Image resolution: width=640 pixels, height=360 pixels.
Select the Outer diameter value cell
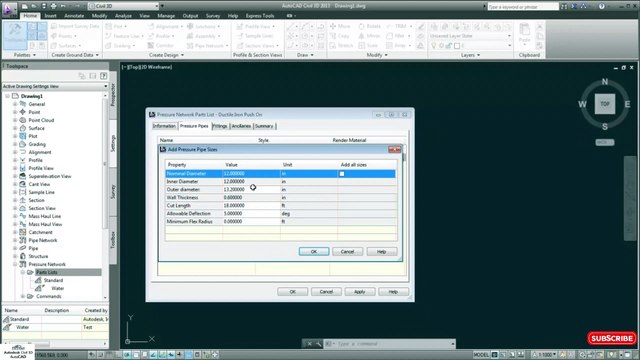251,189
